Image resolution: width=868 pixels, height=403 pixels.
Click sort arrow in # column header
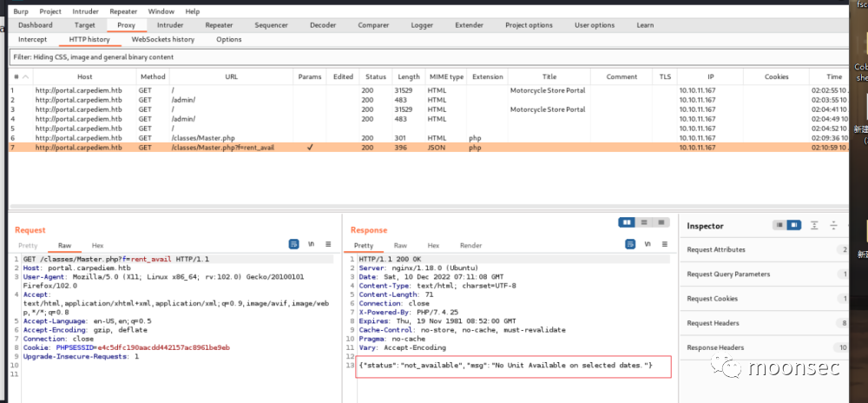25,77
